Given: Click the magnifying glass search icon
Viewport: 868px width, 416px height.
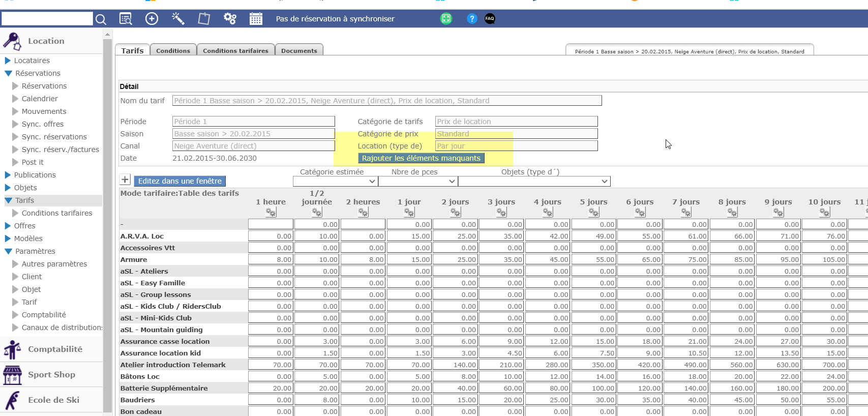Looking at the screenshot, I should point(101,19).
